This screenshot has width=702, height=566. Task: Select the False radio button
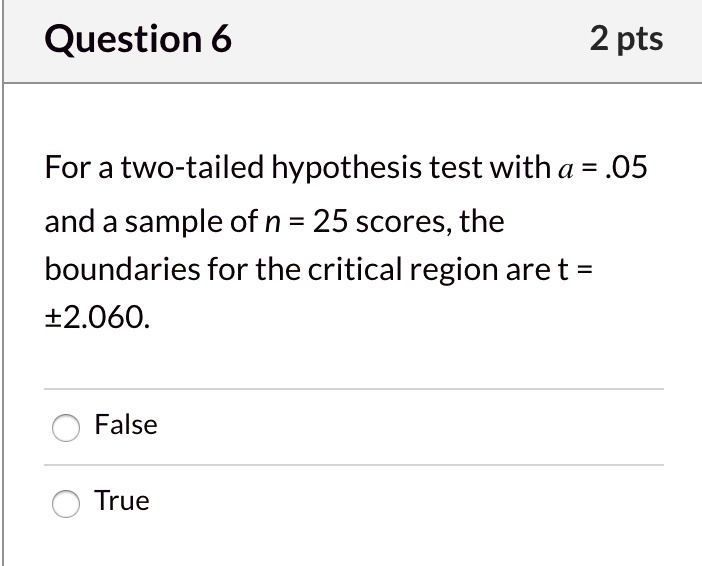(x=66, y=427)
